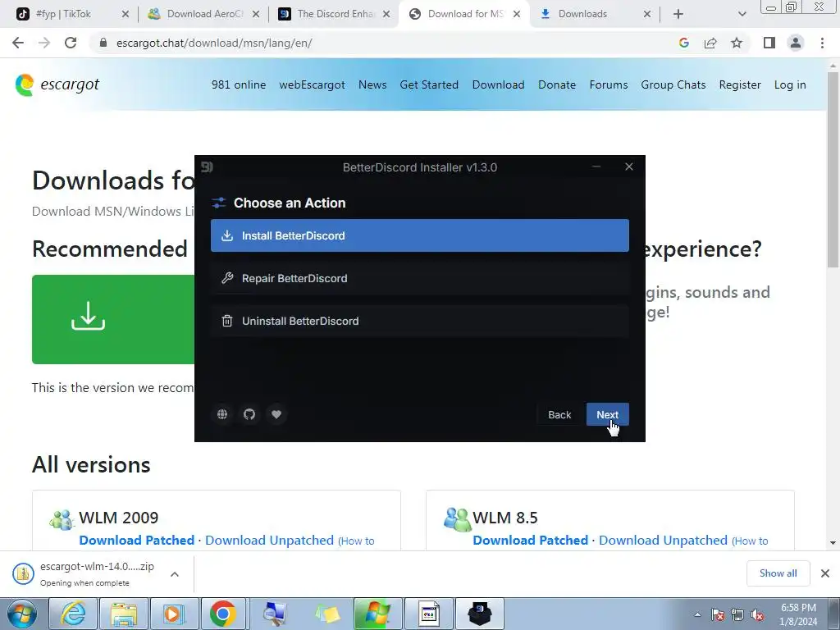Viewport: 840px width, 630px height.
Task: Click WLM 2009 Download Patched link
Action: pos(137,540)
